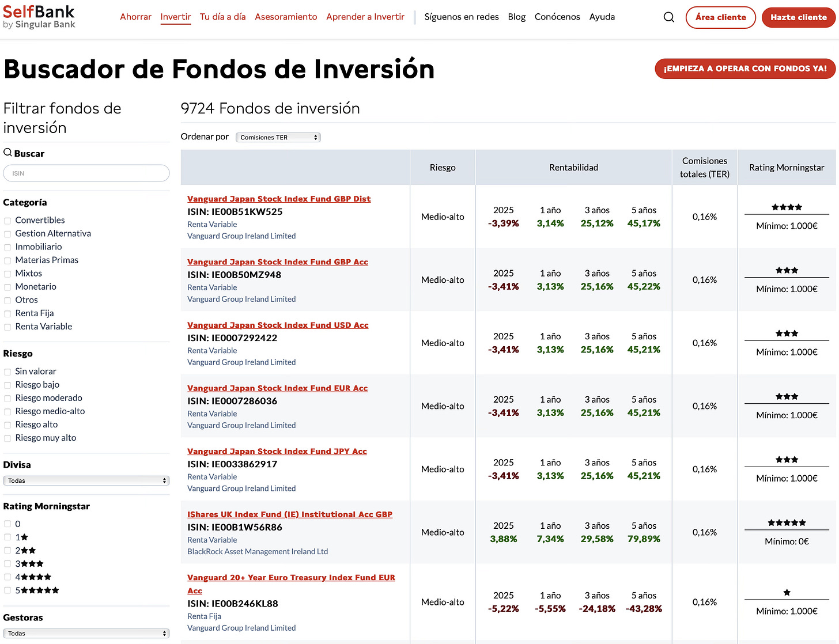Screen dimensions: 839x644
Task: Go to Aprender a Invertir
Action: 365,17
